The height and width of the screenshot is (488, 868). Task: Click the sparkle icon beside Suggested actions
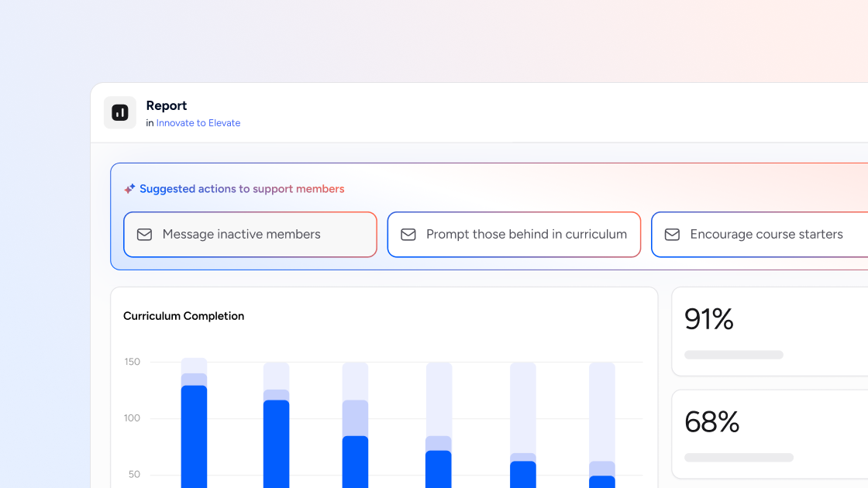coord(129,189)
